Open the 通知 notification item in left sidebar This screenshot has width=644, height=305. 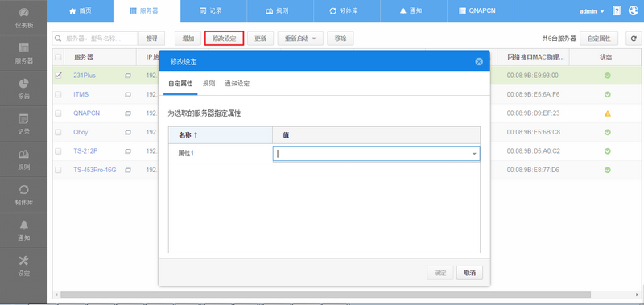coord(24,230)
